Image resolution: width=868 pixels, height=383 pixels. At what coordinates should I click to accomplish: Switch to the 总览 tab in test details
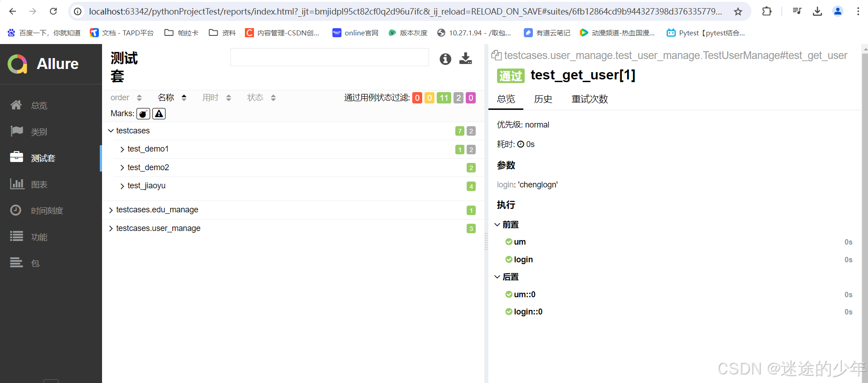(506, 99)
